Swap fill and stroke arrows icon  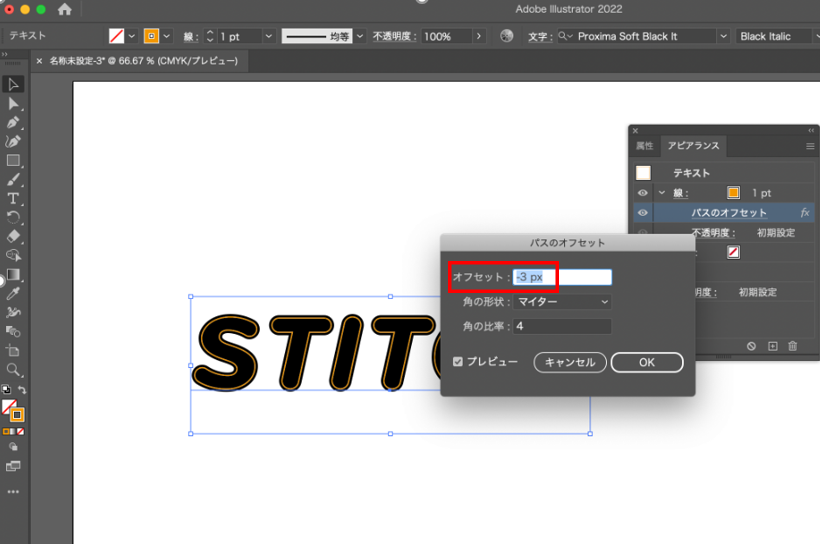click(22, 390)
